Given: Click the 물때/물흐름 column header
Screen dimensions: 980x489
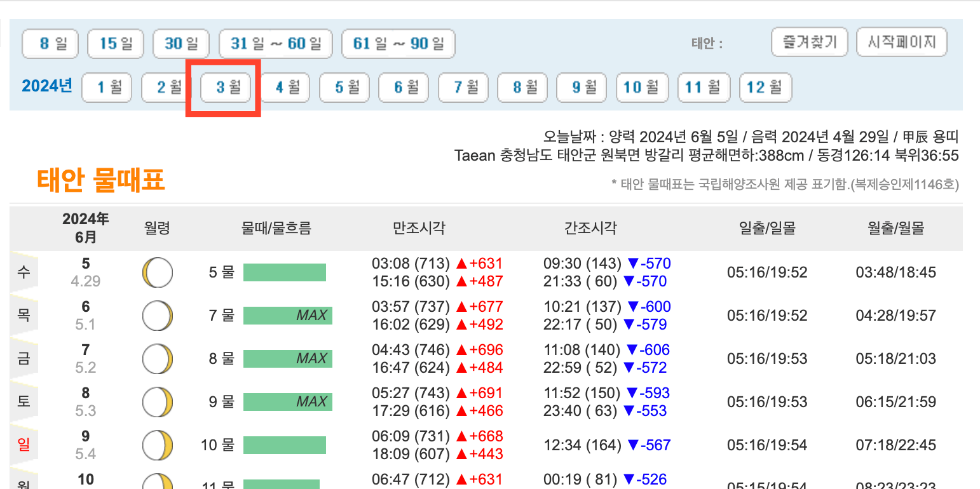Looking at the screenshot, I should tap(276, 228).
